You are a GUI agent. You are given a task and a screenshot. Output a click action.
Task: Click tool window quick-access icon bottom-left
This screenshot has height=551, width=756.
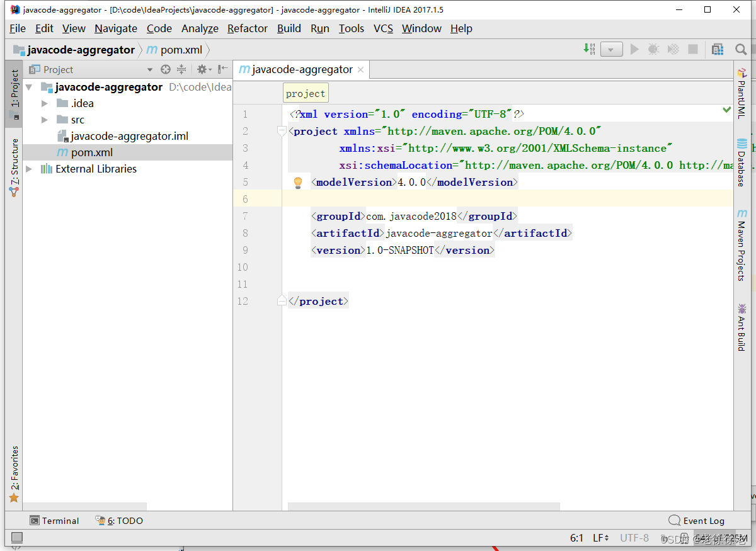17,538
